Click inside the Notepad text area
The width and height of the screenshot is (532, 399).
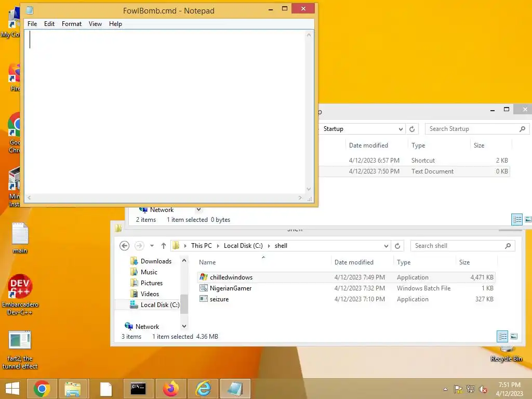(165, 112)
